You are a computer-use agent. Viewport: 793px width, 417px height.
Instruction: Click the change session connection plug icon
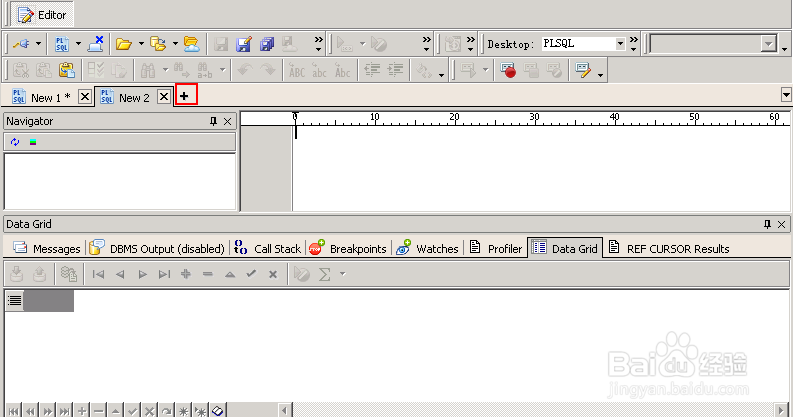(x=21, y=44)
